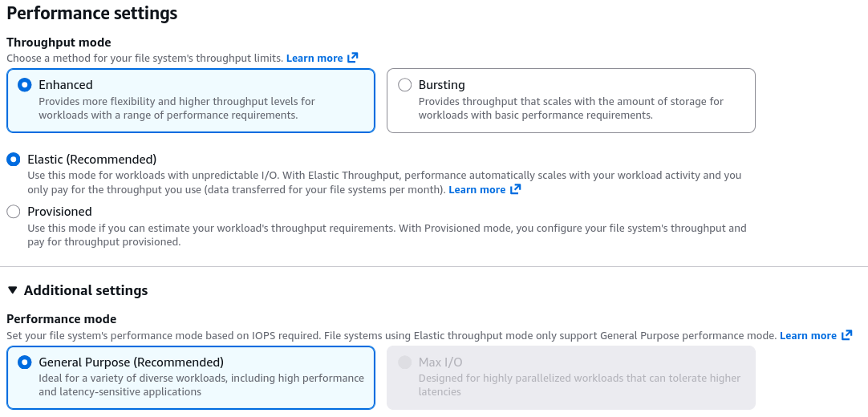
Task: Choose the Elastic (Recommended) radio option
Action: pyautogui.click(x=14, y=160)
